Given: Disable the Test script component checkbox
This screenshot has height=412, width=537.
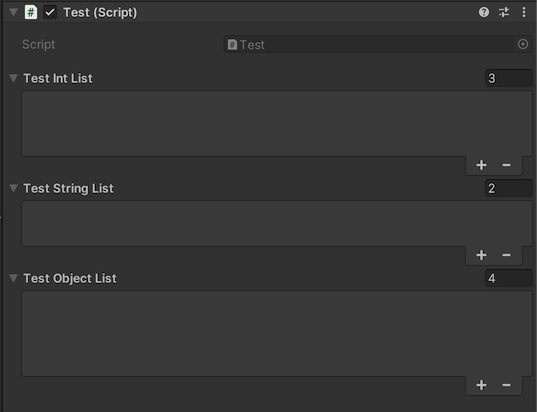Looking at the screenshot, I should (50, 12).
